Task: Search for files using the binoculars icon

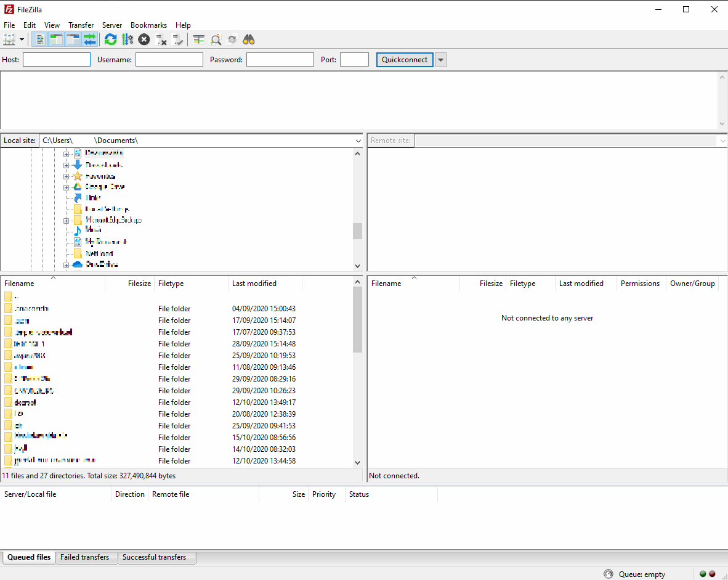Action: tap(249, 39)
